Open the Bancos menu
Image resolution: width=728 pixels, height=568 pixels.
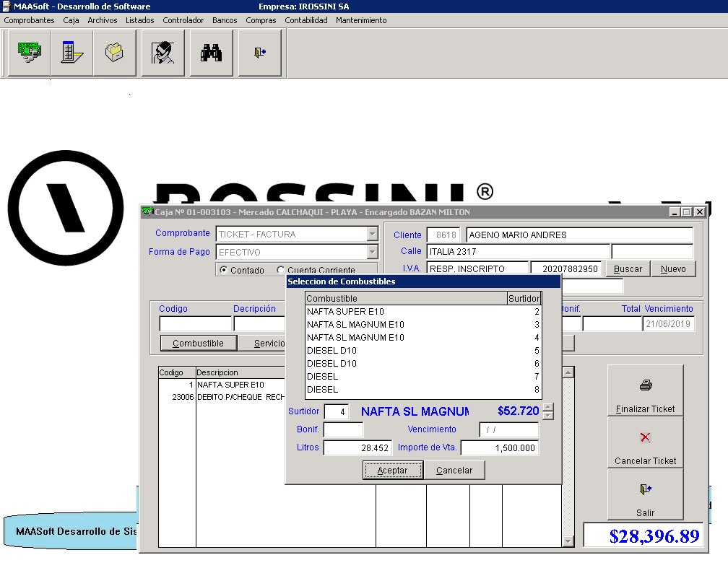point(225,20)
